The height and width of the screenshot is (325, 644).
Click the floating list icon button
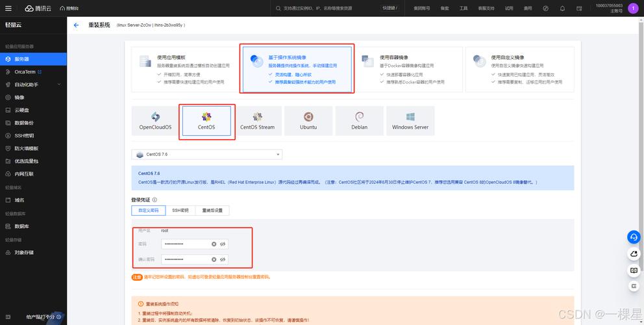(x=634, y=285)
